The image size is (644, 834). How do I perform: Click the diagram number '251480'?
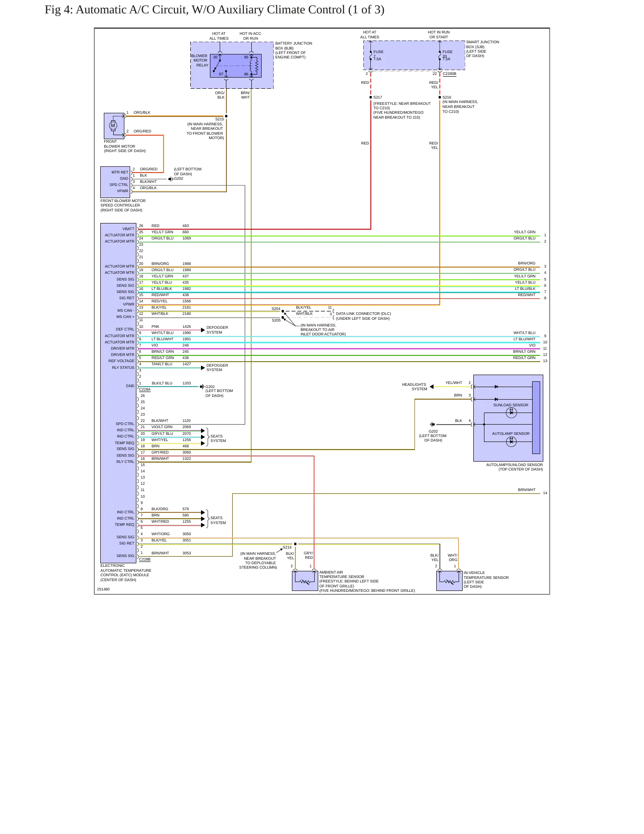pos(103,589)
